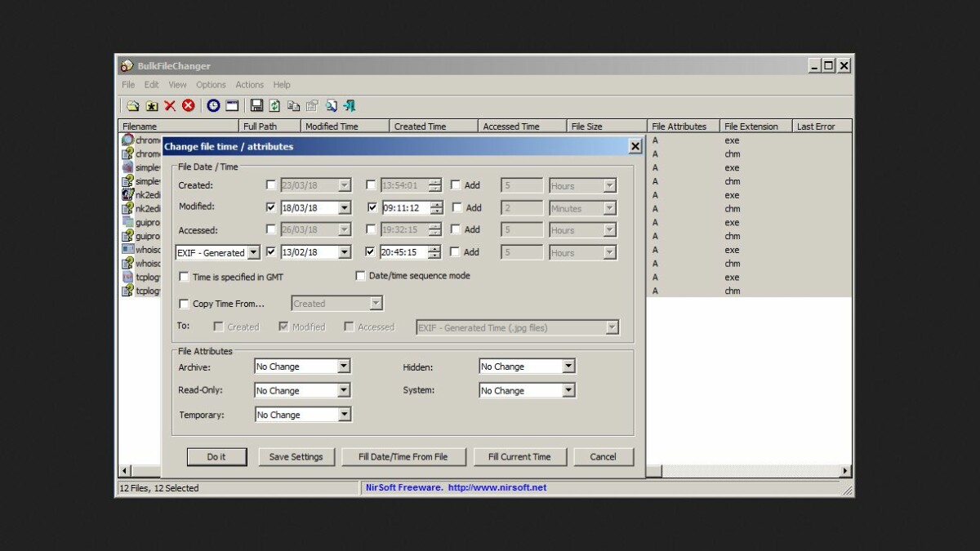
Task: Open the Options menu
Action: [211, 84]
